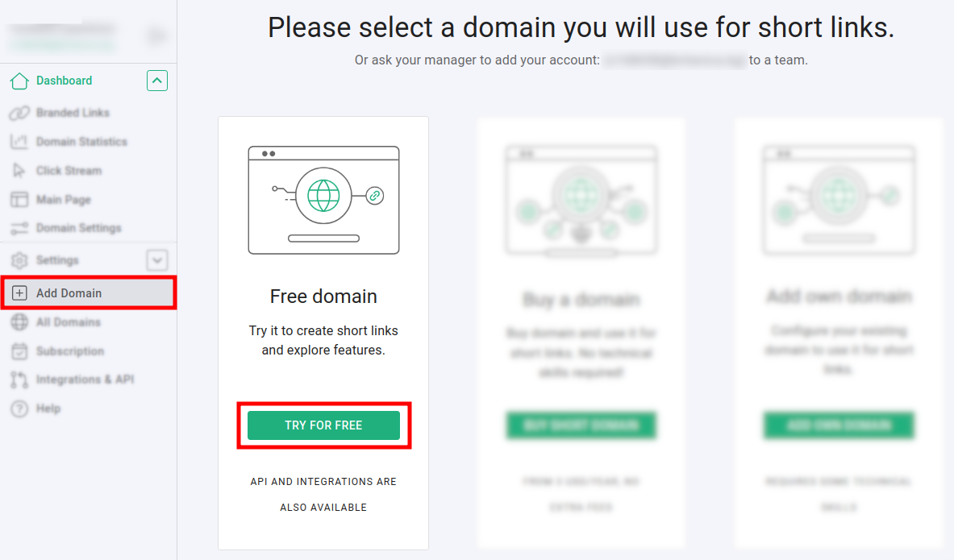Click the Click Stream cursor icon
Image resolution: width=954 pixels, height=560 pixels.
[x=19, y=171]
